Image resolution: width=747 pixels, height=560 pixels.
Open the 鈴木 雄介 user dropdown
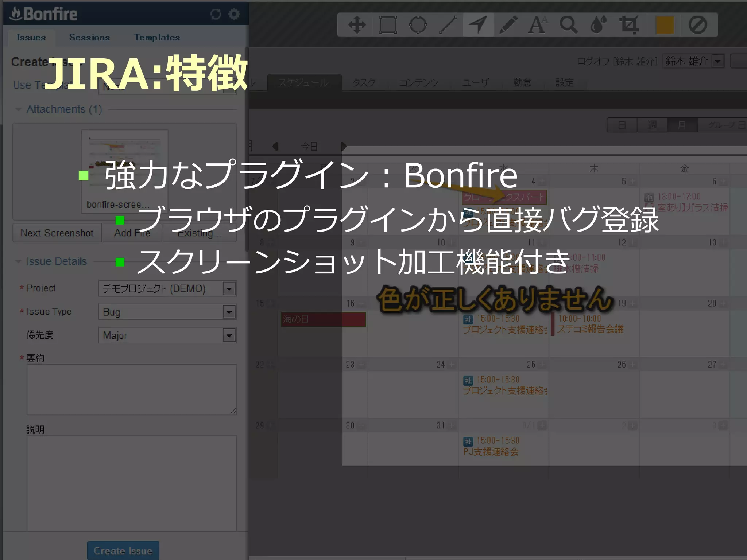pyautogui.click(x=693, y=61)
